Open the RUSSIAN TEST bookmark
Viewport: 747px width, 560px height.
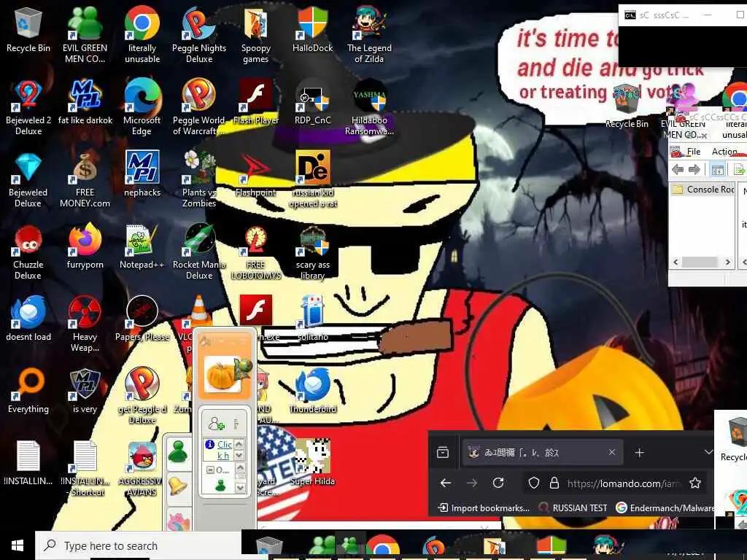573,508
